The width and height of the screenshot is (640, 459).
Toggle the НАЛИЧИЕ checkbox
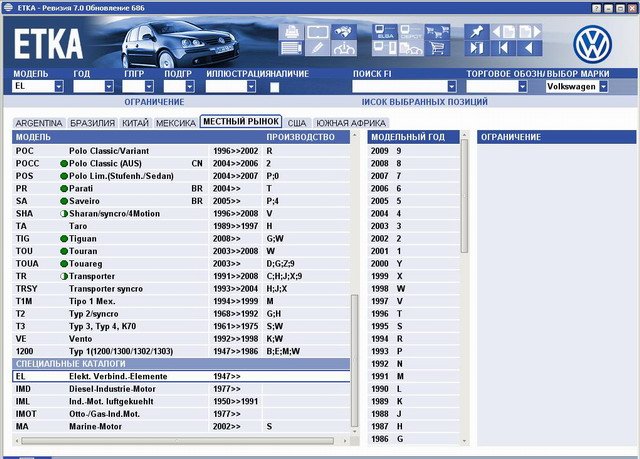click(275, 87)
